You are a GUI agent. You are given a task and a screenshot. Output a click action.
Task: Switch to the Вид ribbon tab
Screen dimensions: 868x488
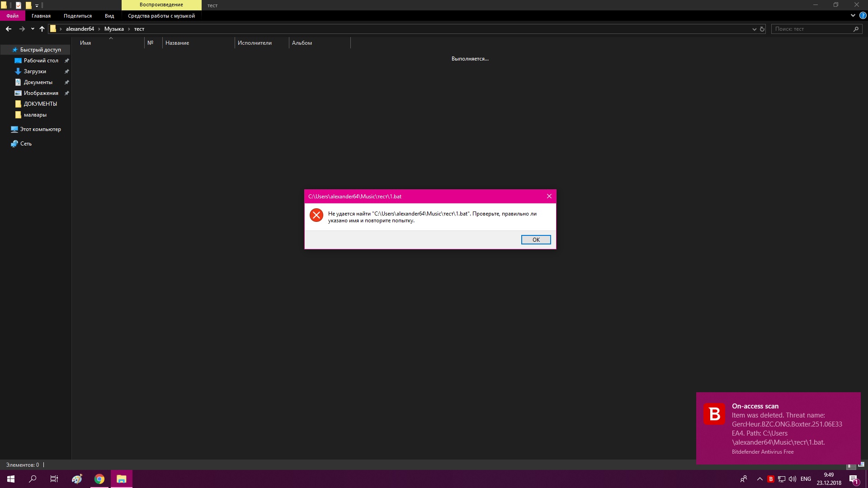point(109,16)
